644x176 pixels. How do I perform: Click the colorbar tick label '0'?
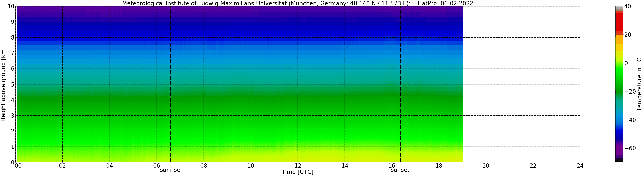pyautogui.click(x=626, y=63)
